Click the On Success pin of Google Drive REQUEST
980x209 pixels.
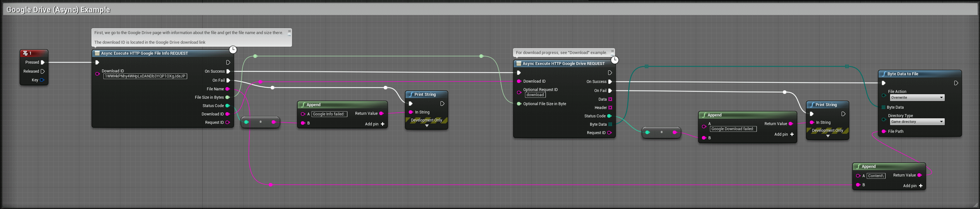click(x=610, y=81)
